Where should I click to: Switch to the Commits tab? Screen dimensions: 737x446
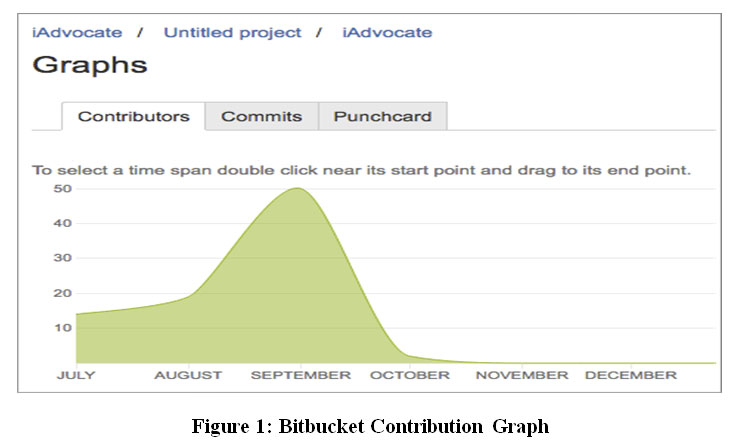[x=261, y=116]
